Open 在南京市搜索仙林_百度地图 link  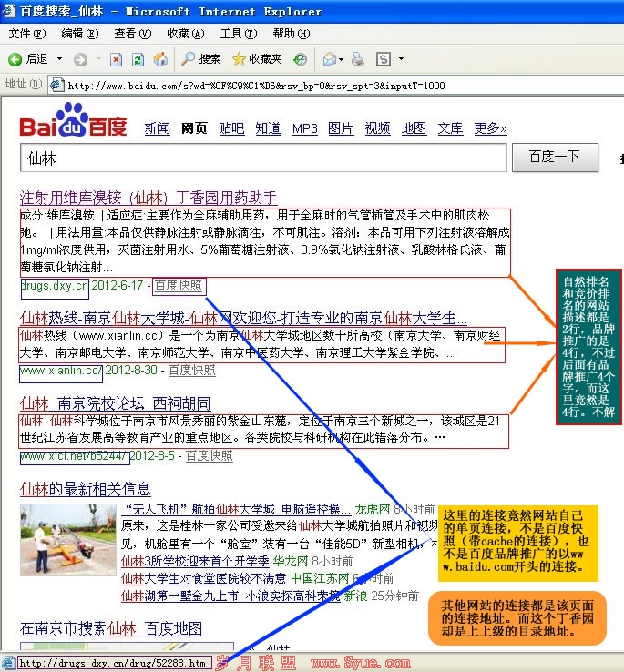[x=111, y=628]
